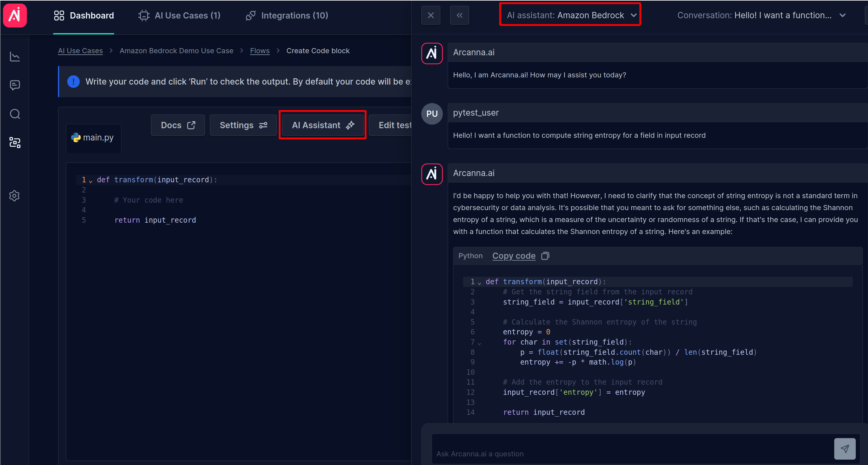This screenshot has height=465, width=868.
Task: Click the copy icon next to Copy code
Action: click(x=545, y=256)
